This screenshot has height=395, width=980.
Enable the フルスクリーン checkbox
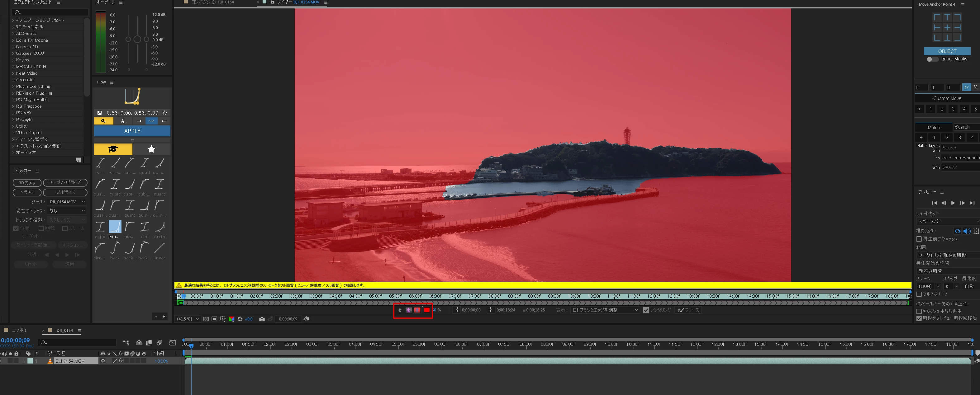tap(919, 294)
